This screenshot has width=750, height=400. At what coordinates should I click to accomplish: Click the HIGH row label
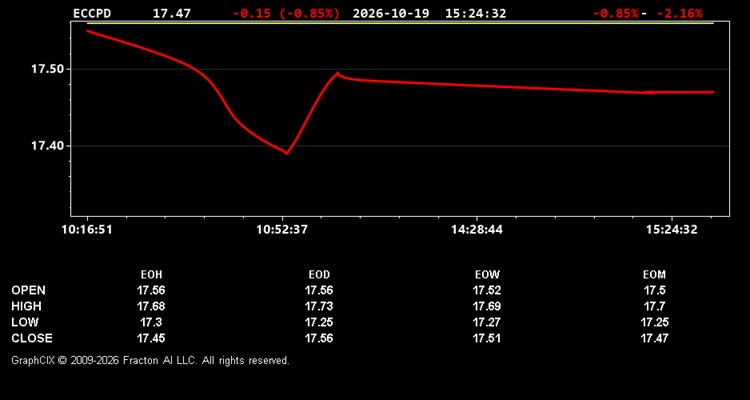[26, 306]
